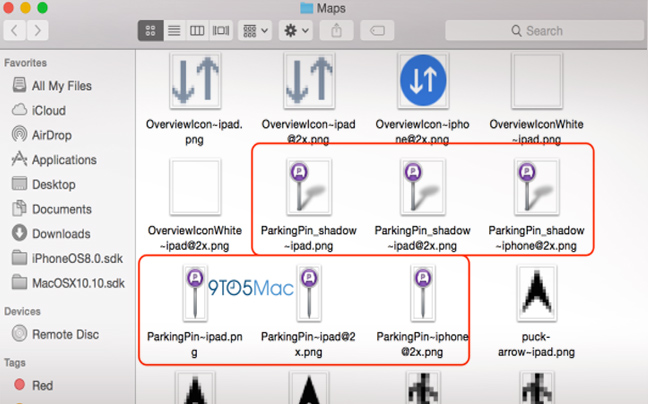The image size is (648, 404).
Task: Focus the Search field
Action: click(x=544, y=31)
